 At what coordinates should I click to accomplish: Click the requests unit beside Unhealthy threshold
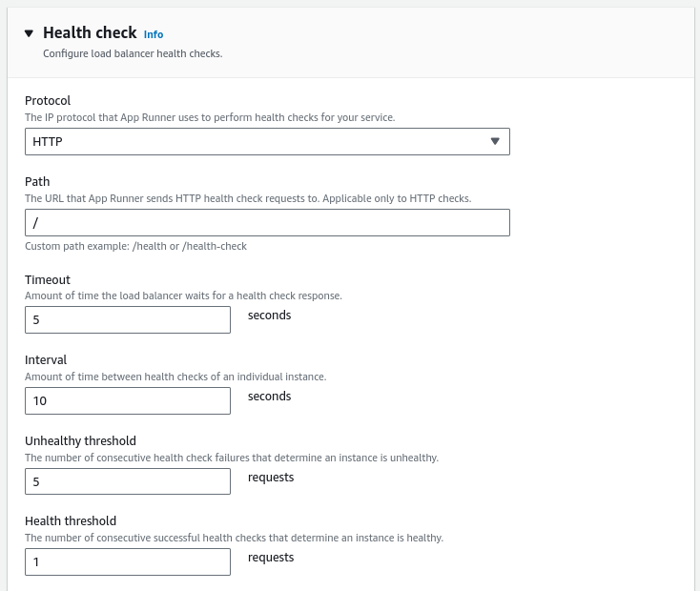point(271,477)
